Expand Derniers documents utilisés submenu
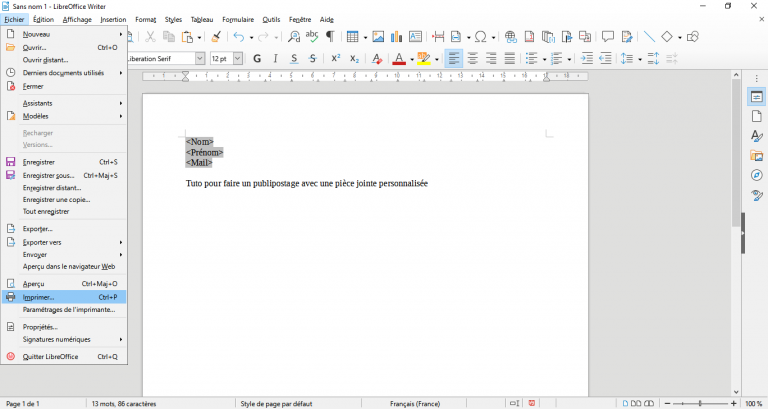Screen dimensions: 768x409 pyautogui.click(x=64, y=73)
